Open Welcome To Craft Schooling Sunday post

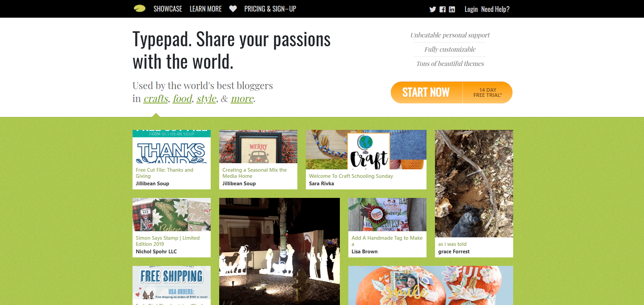(351, 176)
